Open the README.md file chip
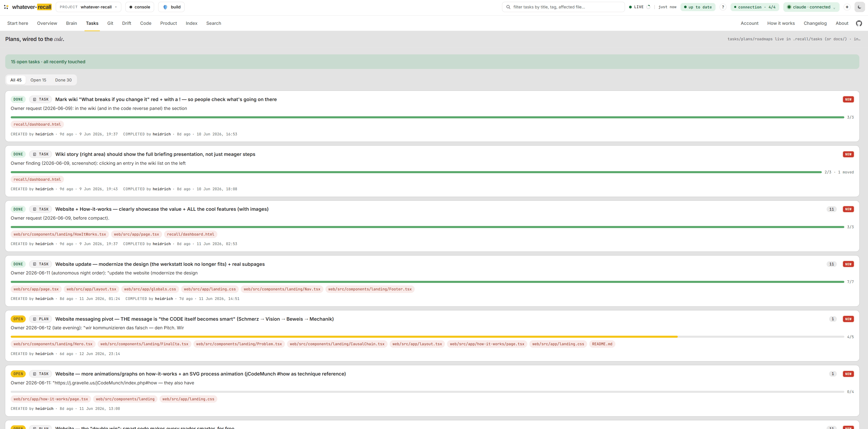 tap(602, 344)
